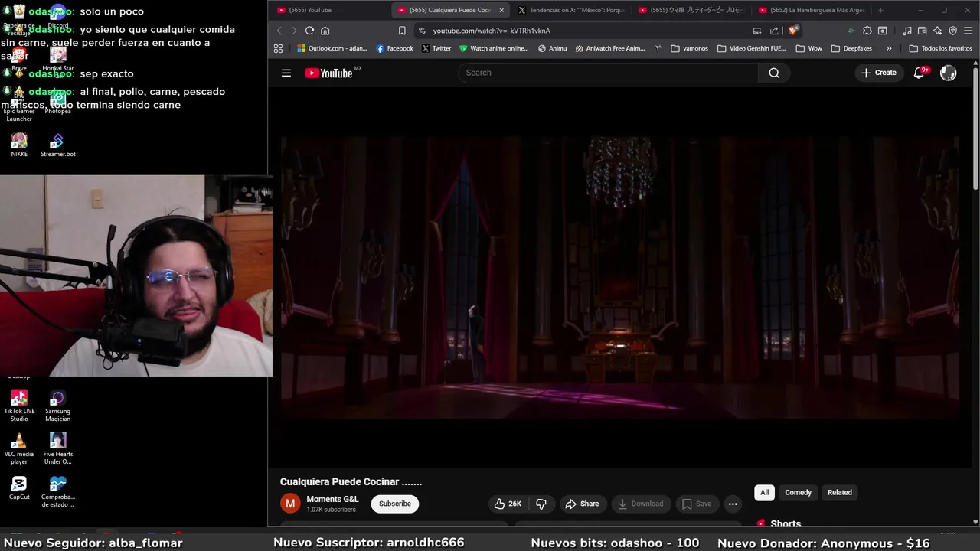Select the Comedy filter chip
This screenshot has width=980, height=551.
pyautogui.click(x=798, y=492)
